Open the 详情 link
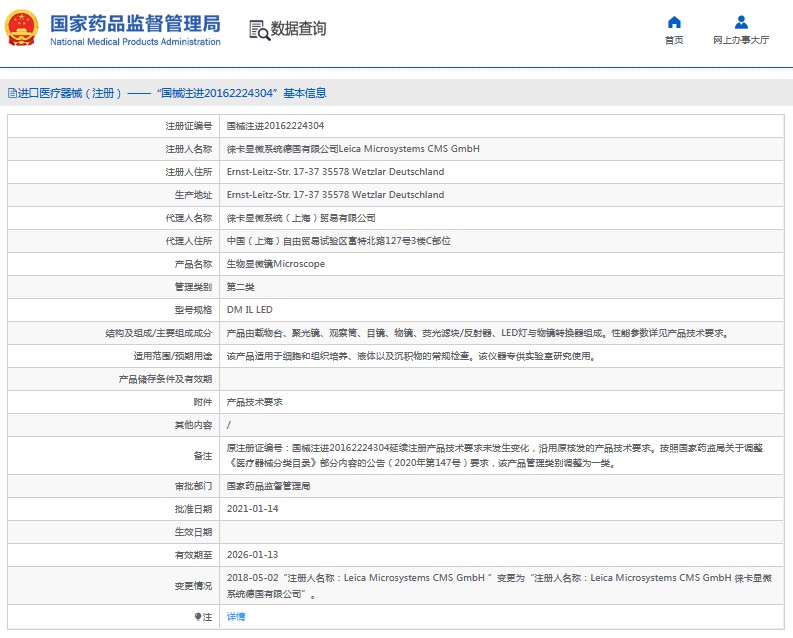This screenshot has height=638, width=793. point(236,617)
